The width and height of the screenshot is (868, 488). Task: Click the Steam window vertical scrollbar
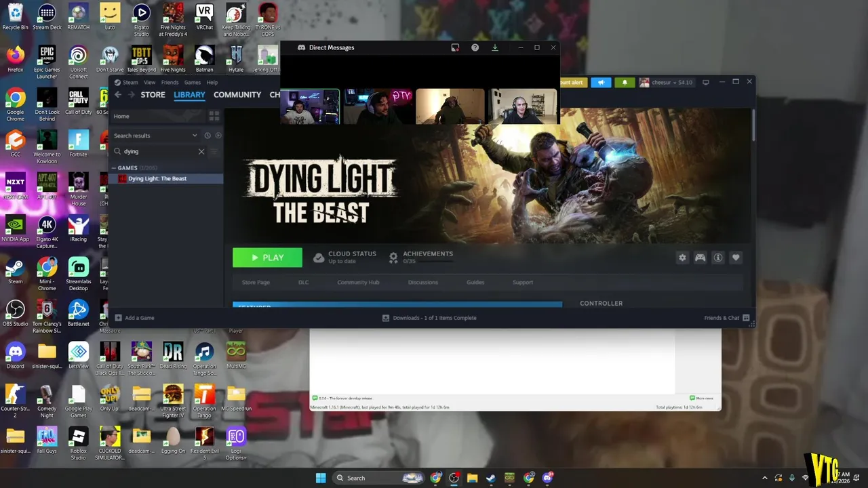(x=753, y=125)
